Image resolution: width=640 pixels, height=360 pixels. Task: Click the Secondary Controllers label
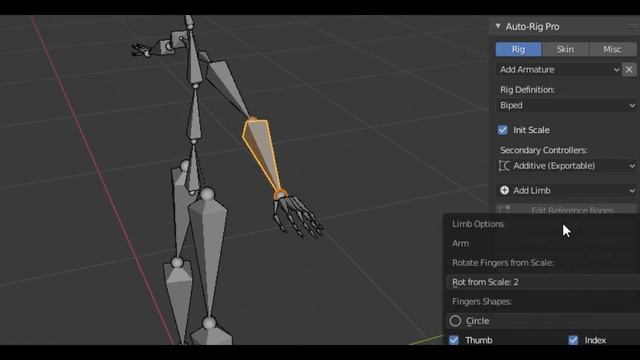point(544,150)
